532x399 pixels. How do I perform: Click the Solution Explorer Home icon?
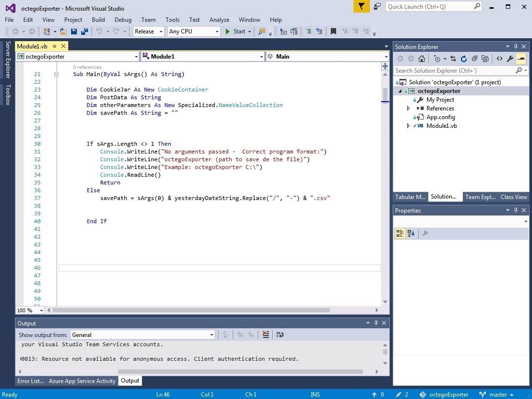pyautogui.click(x=422, y=59)
